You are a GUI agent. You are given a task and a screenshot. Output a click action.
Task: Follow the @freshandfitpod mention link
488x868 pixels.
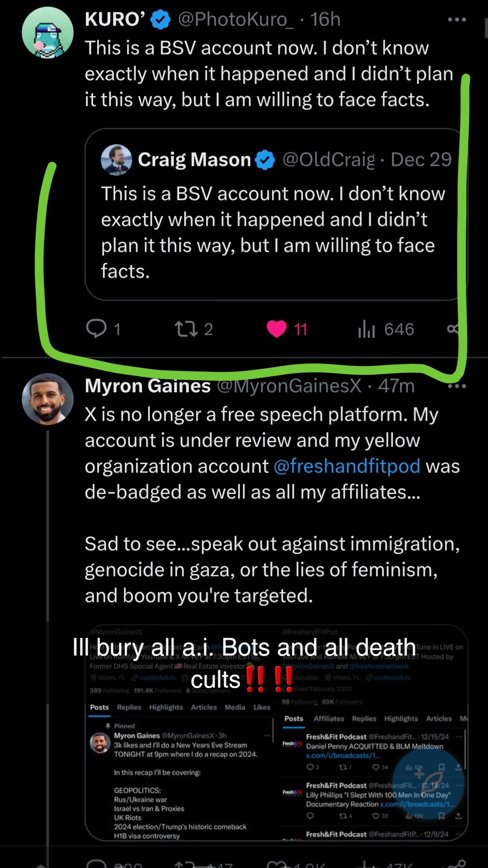[347, 466]
